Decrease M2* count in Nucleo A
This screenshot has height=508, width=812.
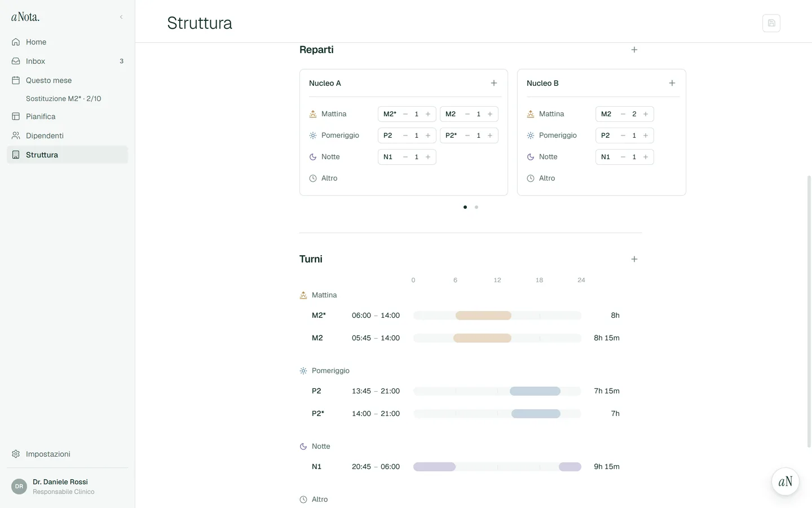(405, 114)
